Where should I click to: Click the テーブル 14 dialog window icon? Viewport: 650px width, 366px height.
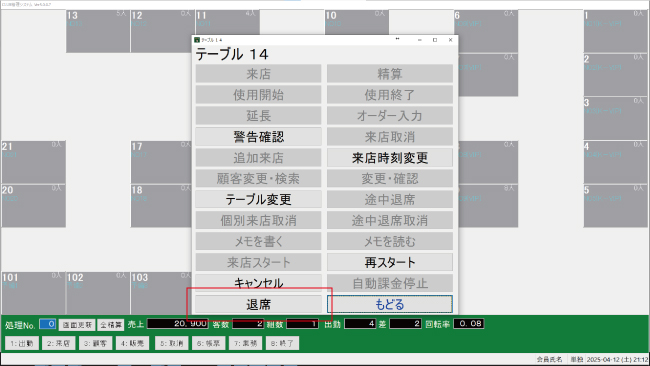click(x=197, y=40)
